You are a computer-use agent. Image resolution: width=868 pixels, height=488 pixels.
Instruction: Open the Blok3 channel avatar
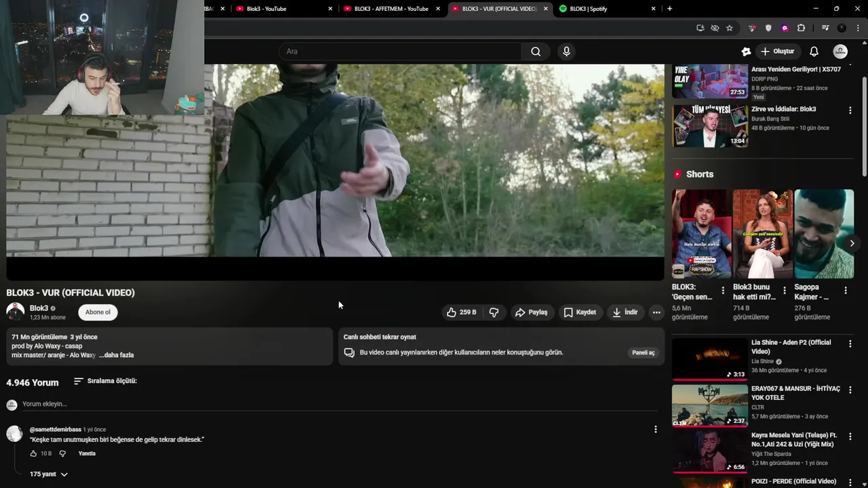point(15,312)
